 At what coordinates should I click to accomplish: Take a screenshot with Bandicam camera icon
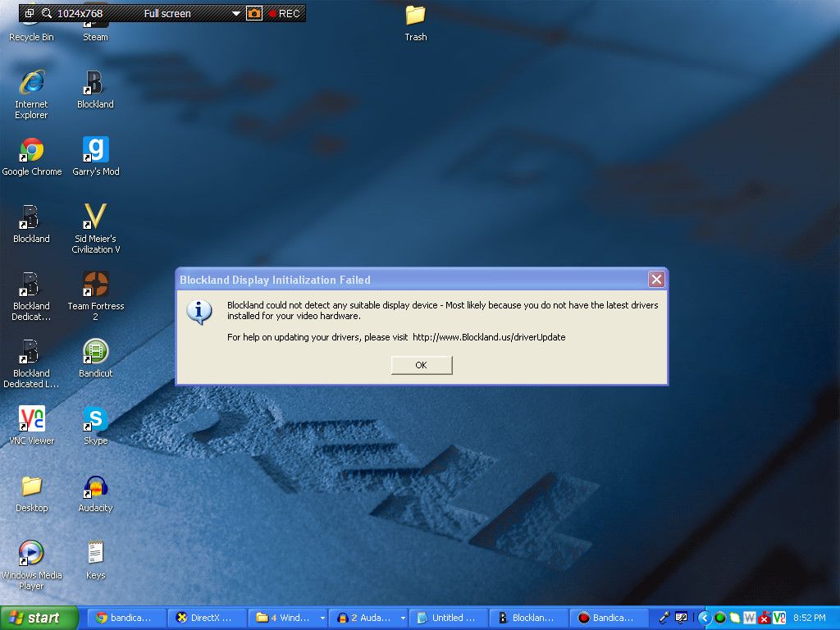254,13
